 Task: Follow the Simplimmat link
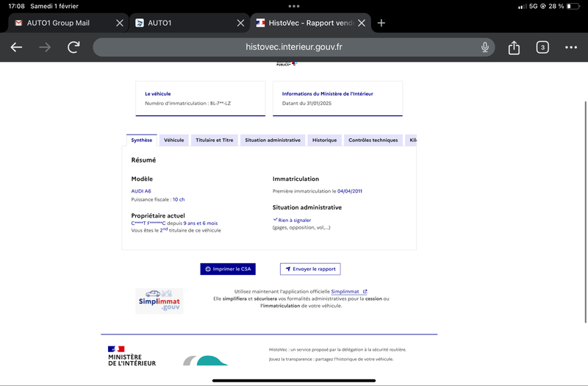(x=348, y=291)
